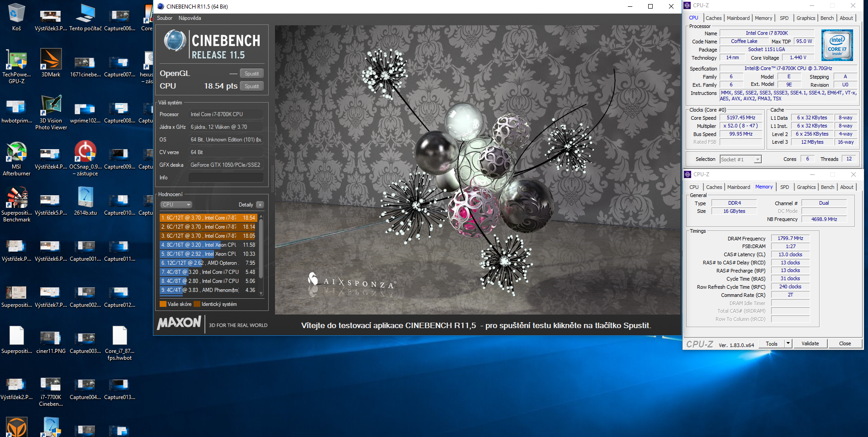Open the Soubor menu in Cinebench
868x437 pixels.
coord(165,18)
